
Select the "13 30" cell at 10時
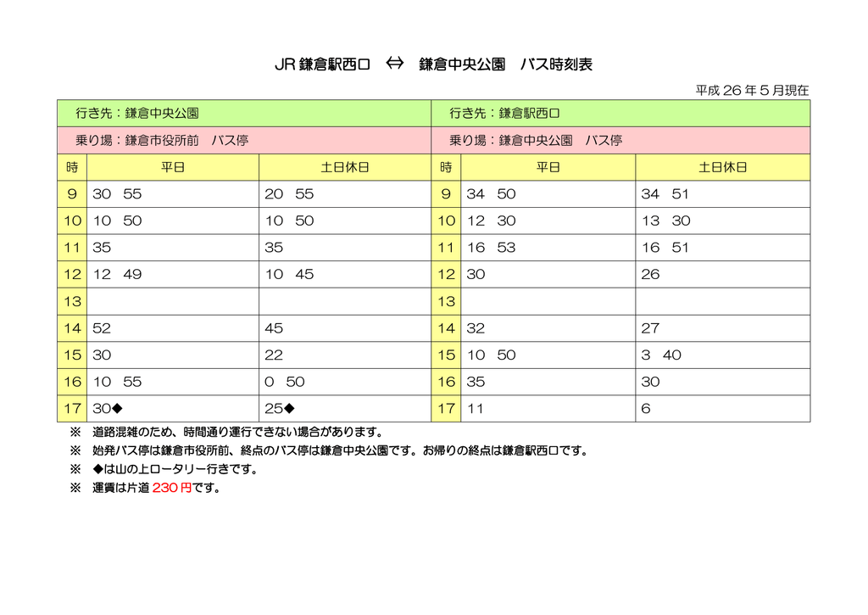point(723,221)
